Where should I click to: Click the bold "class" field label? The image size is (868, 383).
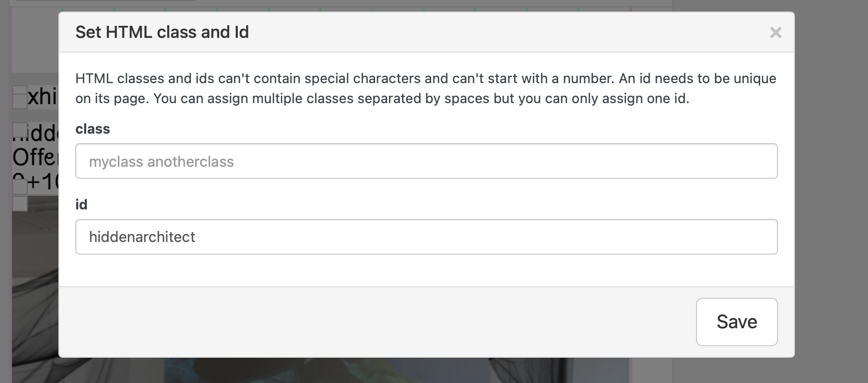pos(93,129)
